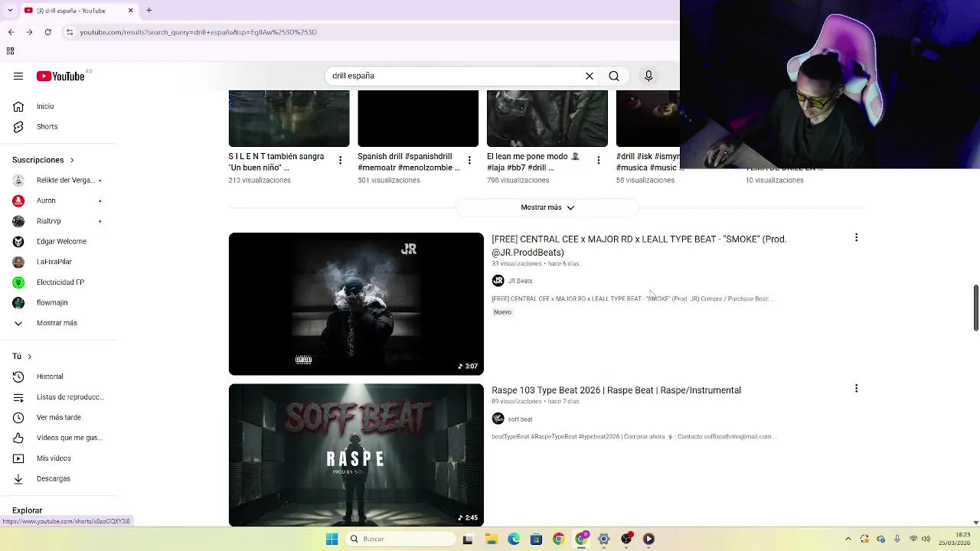Open the flowmajin channel avatar
The width and height of the screenshot is (980, 551).
point(18,302)
